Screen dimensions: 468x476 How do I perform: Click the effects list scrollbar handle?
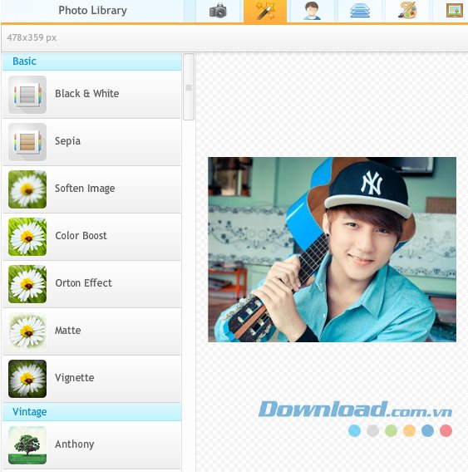click(x=189, y=87)
